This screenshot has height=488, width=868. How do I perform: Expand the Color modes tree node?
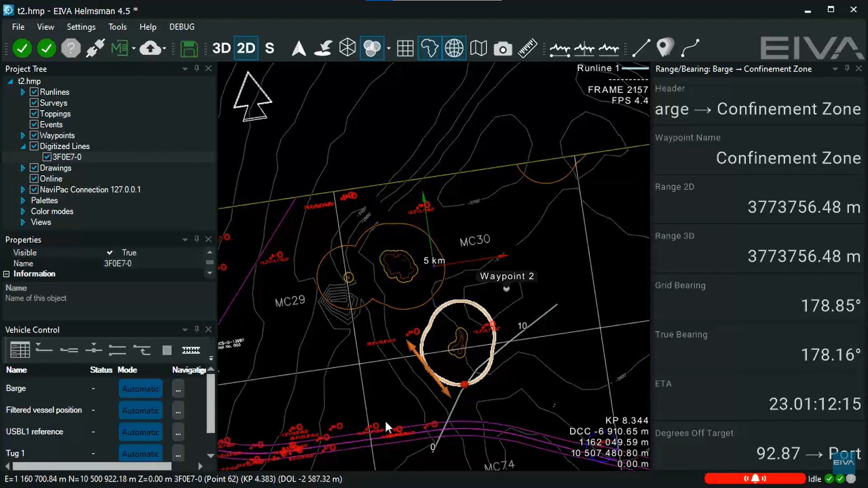[x=23, y=211]
